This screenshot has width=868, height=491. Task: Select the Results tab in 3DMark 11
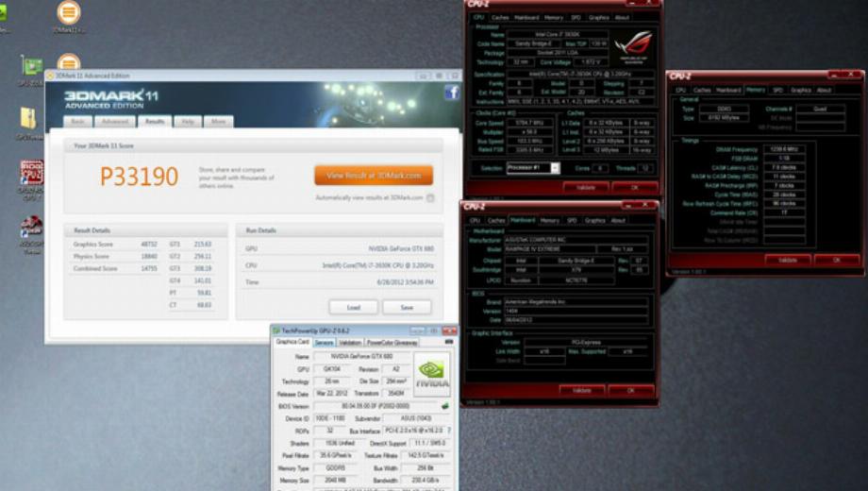click(x=155, y=122)
